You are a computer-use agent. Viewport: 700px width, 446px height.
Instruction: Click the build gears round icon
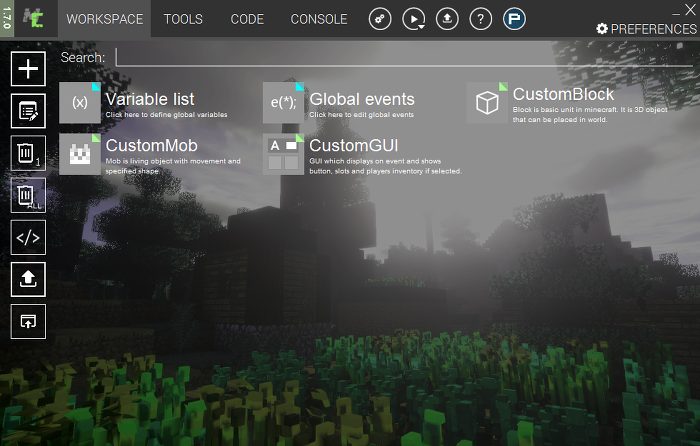[x=380, y=19]
